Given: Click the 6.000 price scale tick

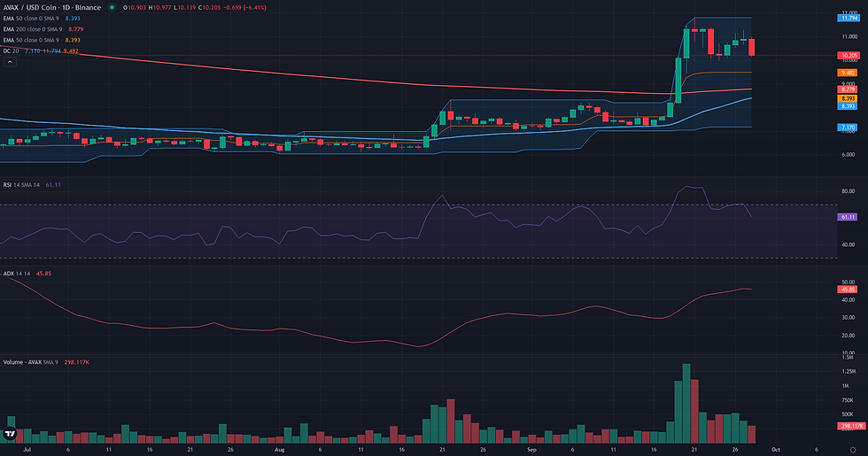Looking at the screenshot, I should click(x=849, y=154).
